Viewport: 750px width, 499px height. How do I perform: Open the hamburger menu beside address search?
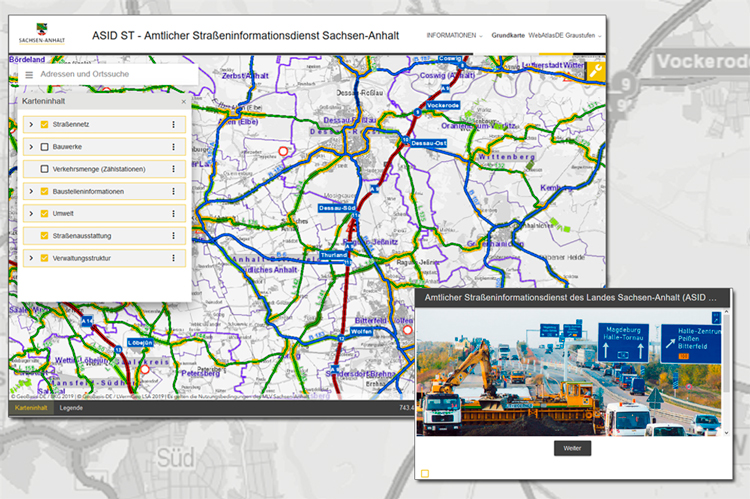(x=29, y=75)
